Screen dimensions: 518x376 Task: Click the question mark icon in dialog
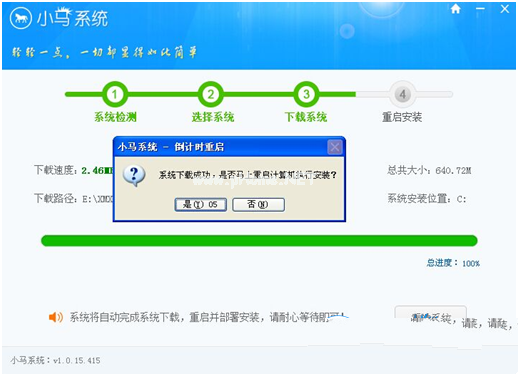pyautogui.click(x=134, y=175)
